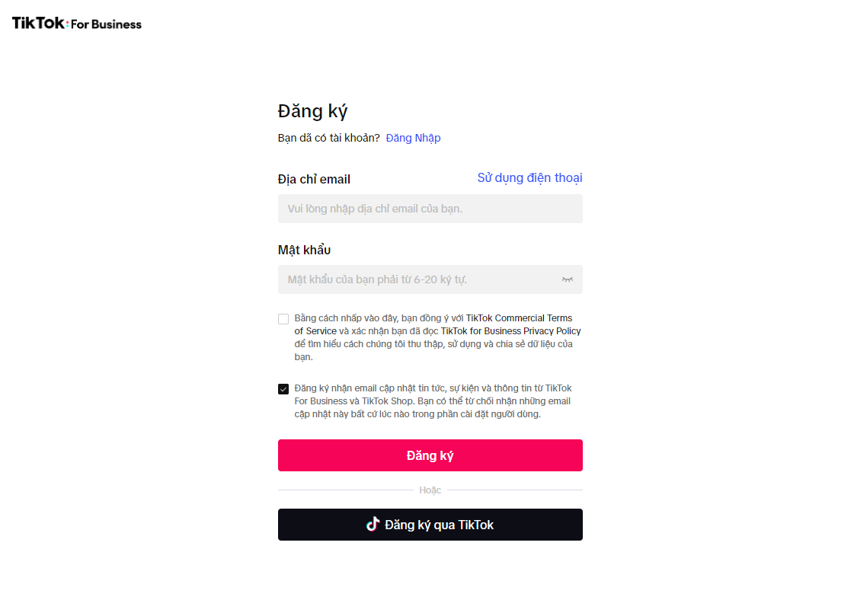The image size is (854, 616).
Task: Switch to Sử dụng điện thoại signup
Action: coord(529,178)
